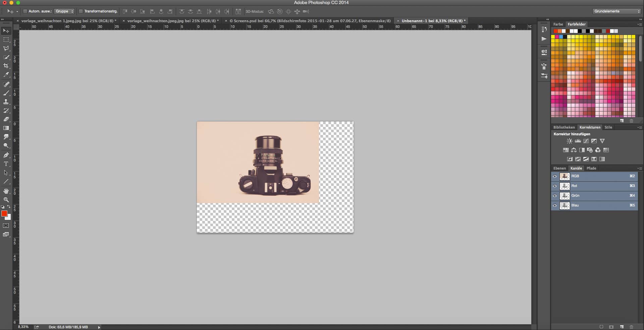Open the Gruppe auto-select dropdown
Viewport: 644px width, 330px height.
coord(64,11)
